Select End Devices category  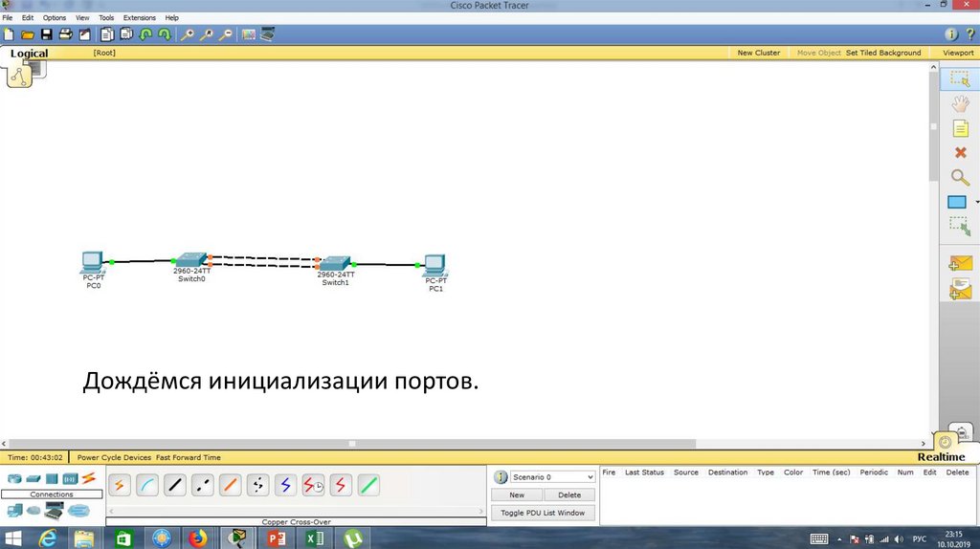click(14, 511)
